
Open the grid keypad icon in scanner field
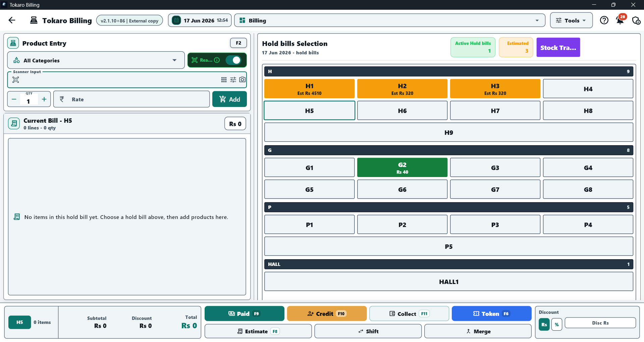tap(224, 80)
